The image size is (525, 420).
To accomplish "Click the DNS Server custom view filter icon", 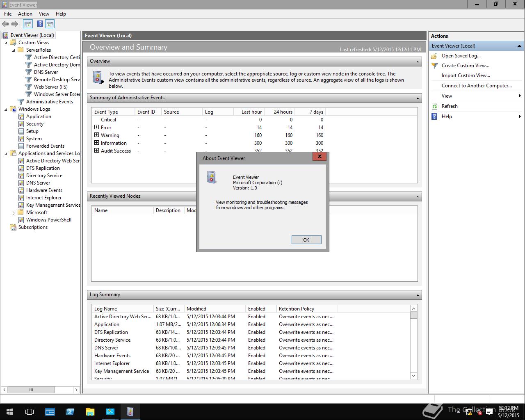I will pyautogui.click(x=29, y=72).
